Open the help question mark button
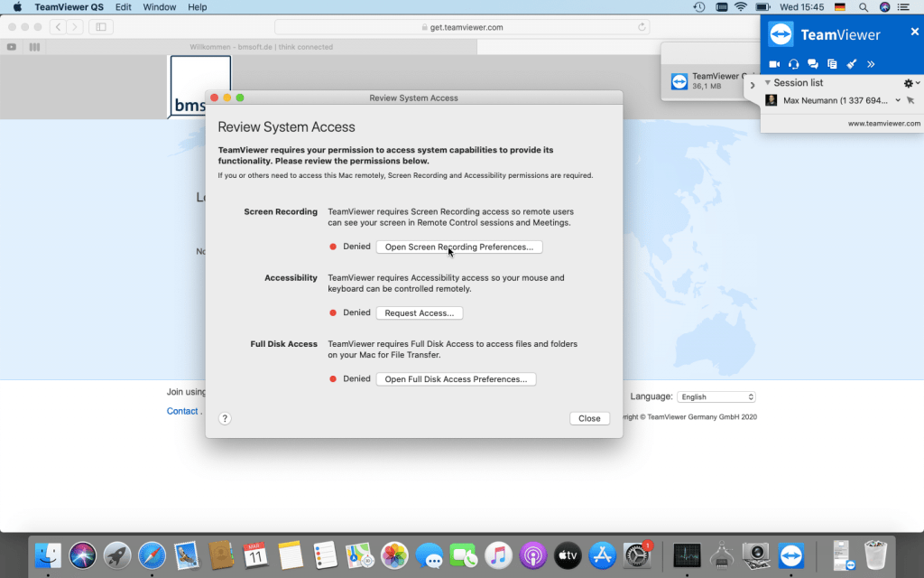 pos(225,418)
